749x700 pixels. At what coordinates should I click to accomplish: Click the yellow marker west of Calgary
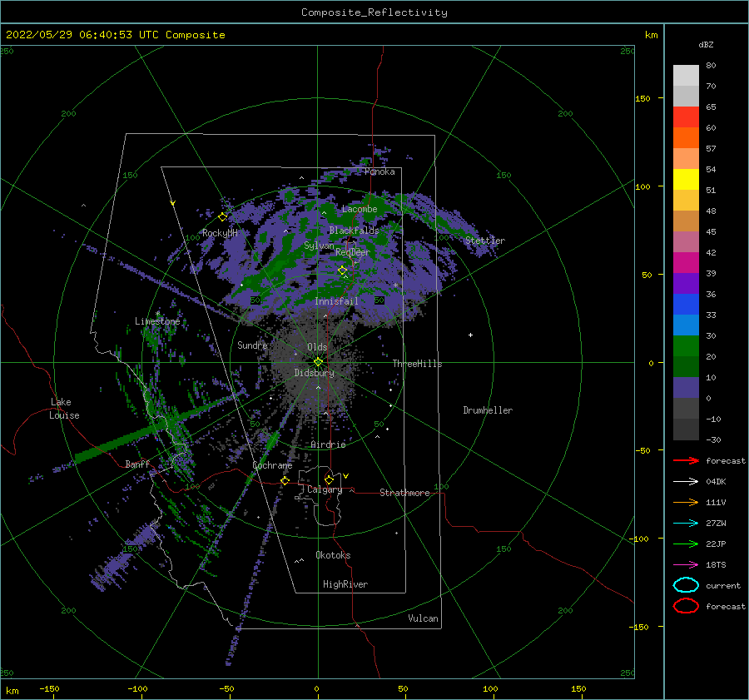pyautogui.click(x=285, y=481)
